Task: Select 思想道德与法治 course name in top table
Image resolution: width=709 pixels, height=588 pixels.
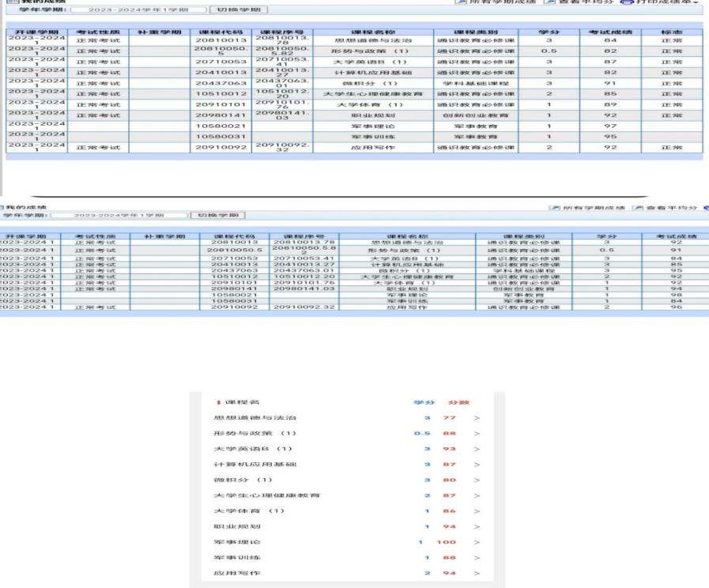Action: click(x=373, y=40)
